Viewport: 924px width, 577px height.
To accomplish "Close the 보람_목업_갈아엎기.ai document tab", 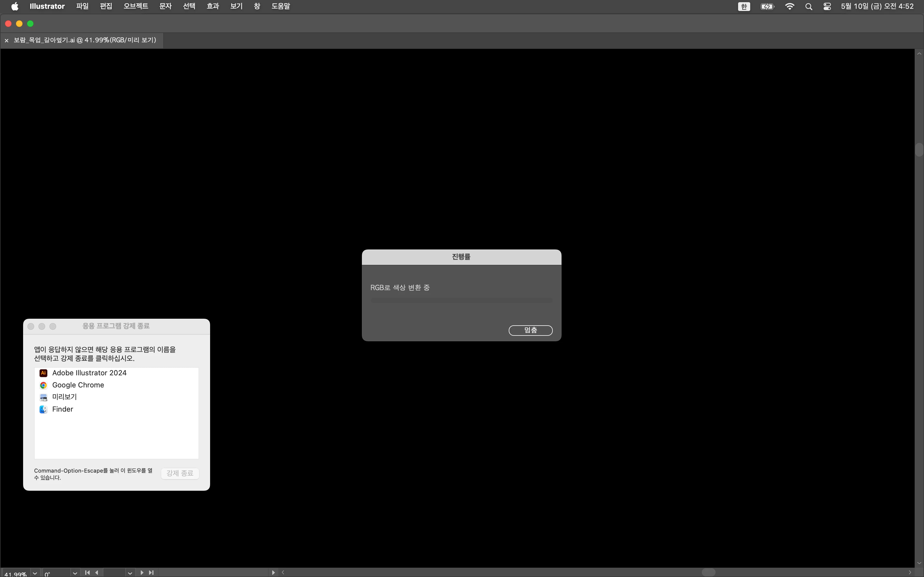I will (x=7, y=40).
